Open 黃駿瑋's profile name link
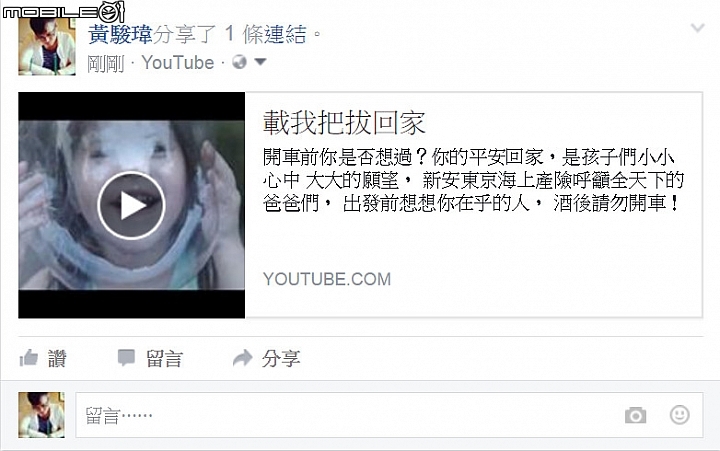Image resolution: width=720 pixels, height=451 pixels. [120, 34]
